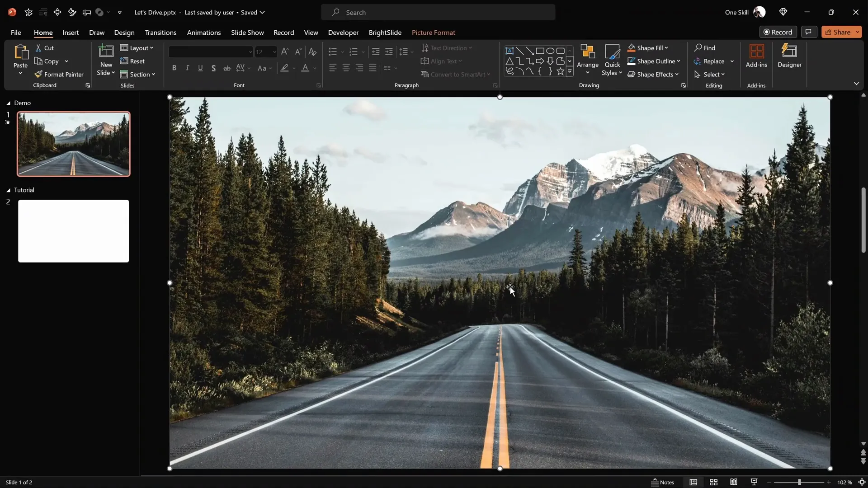
Task: Decrease font size button
Action: [x=298, y=52]
